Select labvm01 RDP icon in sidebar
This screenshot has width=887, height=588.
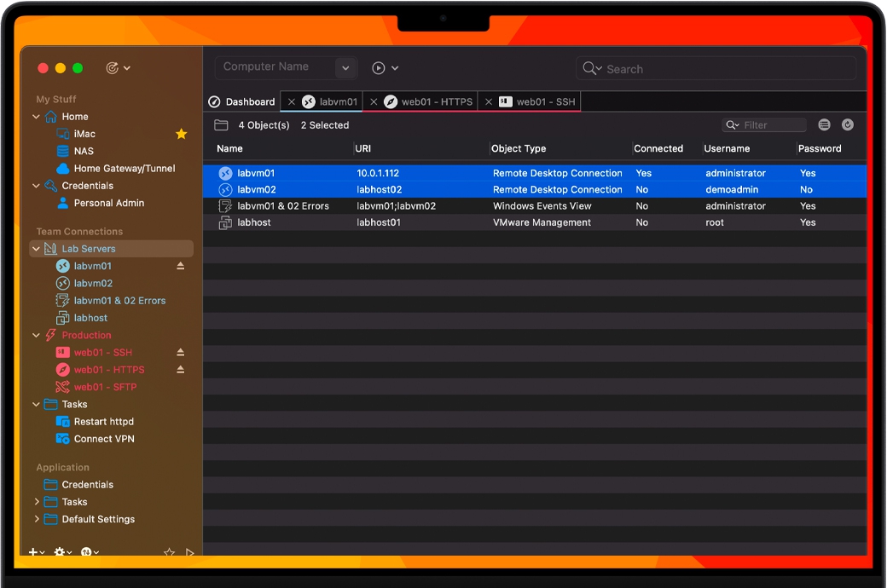63,266
